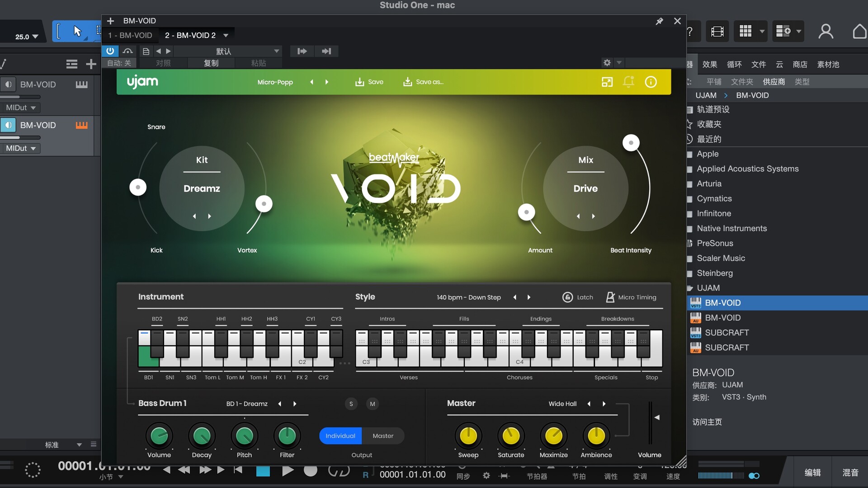Click the Bass Drum Volume knob

[159, 436]
